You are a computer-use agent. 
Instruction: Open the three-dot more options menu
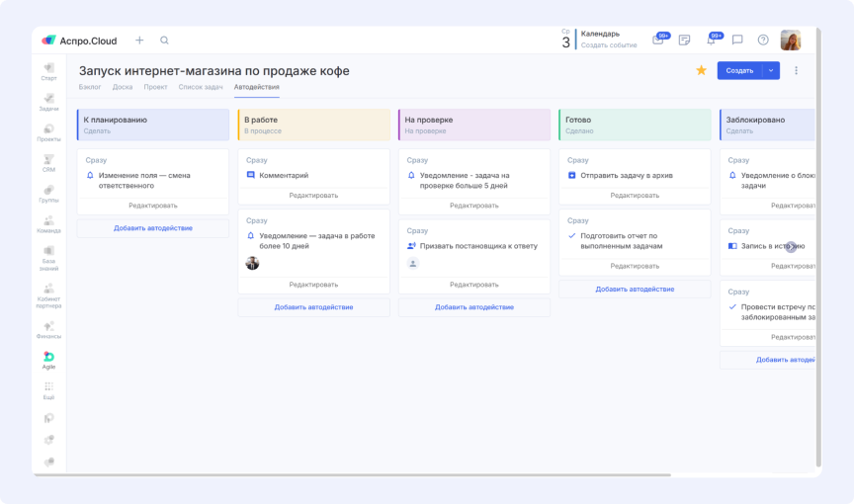click(797, 70)
